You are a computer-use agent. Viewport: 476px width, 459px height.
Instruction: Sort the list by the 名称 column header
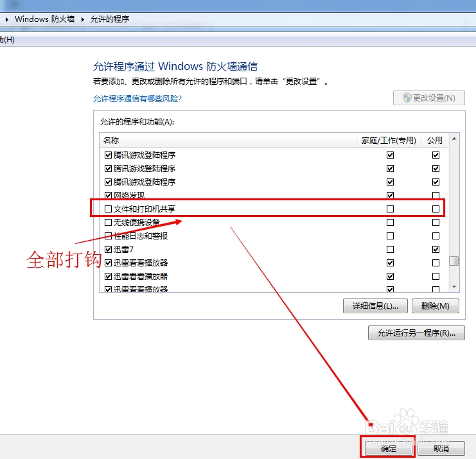pos(227,140)
